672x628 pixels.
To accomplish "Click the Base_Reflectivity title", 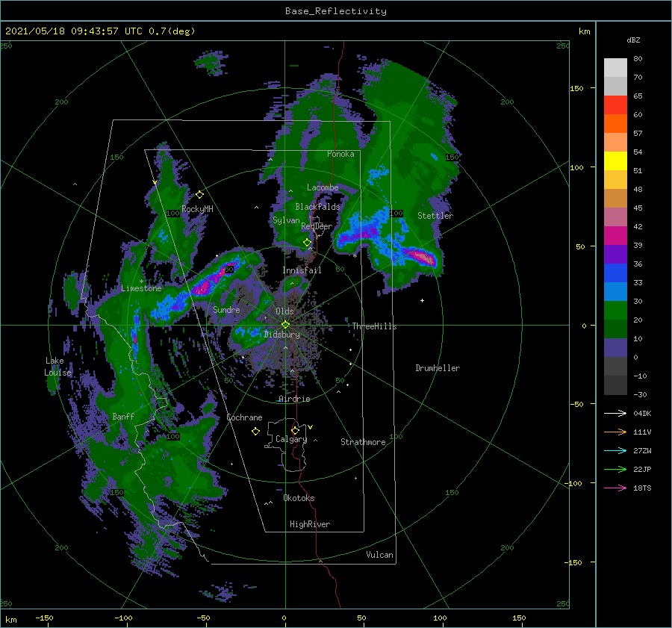I will click(336, 11).
